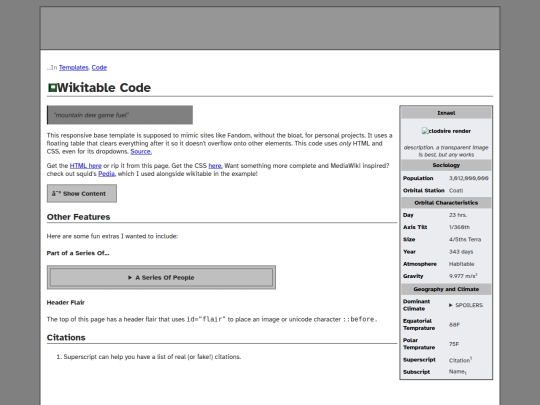Image resolution: width=540 pixels, height=405 pixels.
Task: Select the Atmosphere value Habitable
Action: [x=461, y=264]
